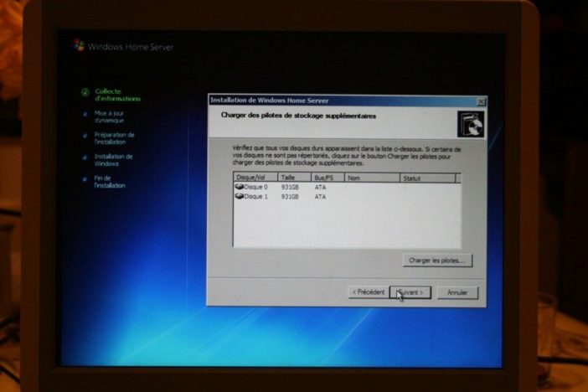588x392 pixels.
Task: Click the 931GB size of Disque 1
Action: (290, 197)
